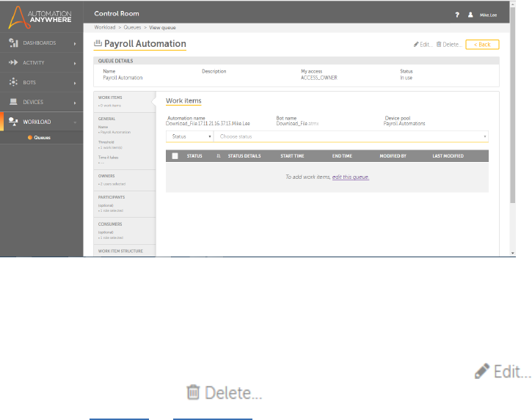The height and width of the screenshot is (420, 532).
Task: Expand the Dashboards submenu arrow
Action: 75,43
